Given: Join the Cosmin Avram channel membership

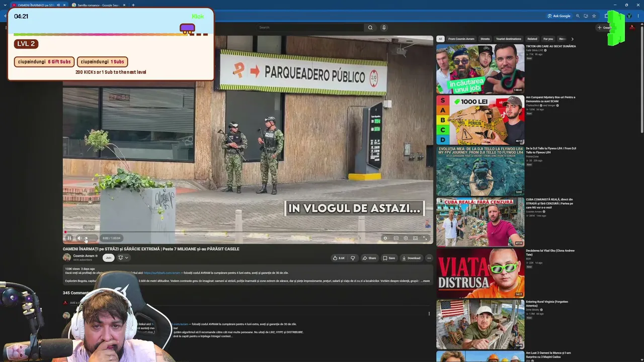Looking at the screenshot, I should [x=108, y=257].
